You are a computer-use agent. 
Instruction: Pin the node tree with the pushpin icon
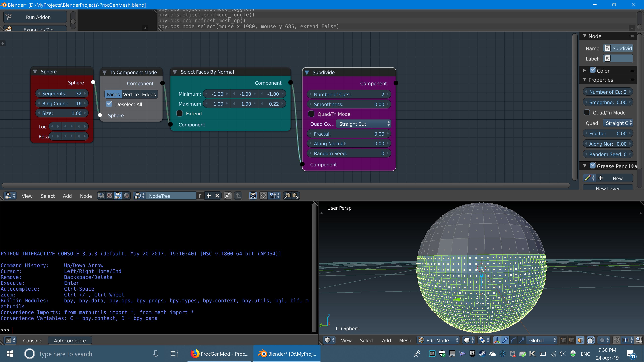[228, 196]
